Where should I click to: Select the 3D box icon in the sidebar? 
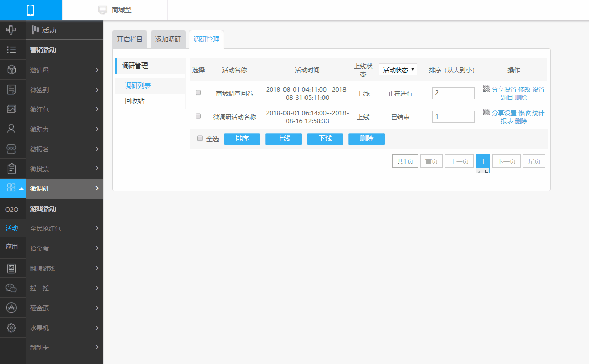[12, 70]
